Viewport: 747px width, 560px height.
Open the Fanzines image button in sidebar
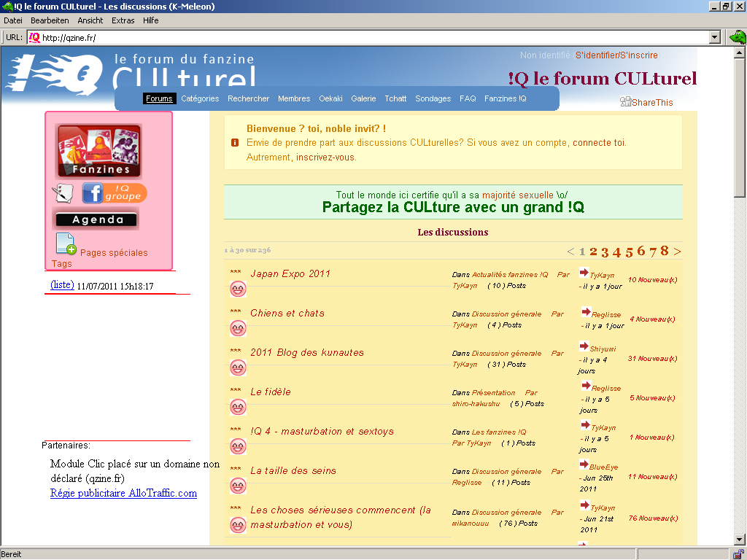click(x=98, y=151)
